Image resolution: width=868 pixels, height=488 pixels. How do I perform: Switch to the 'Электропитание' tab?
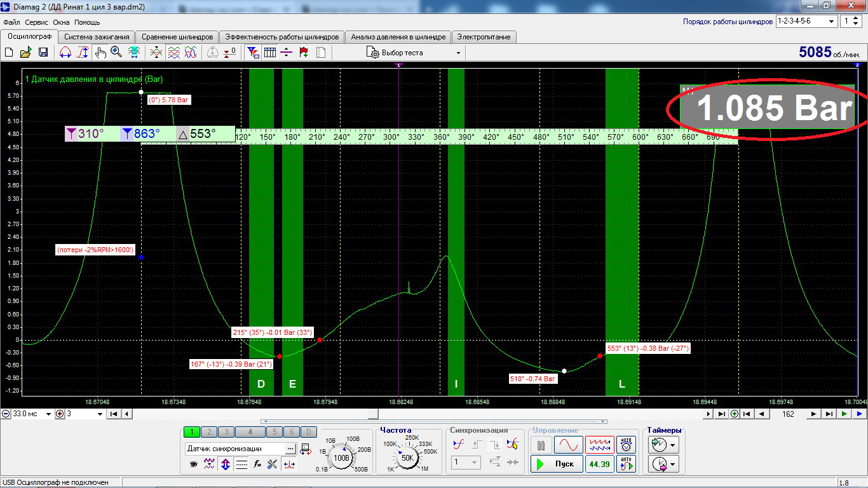point(484,37)
